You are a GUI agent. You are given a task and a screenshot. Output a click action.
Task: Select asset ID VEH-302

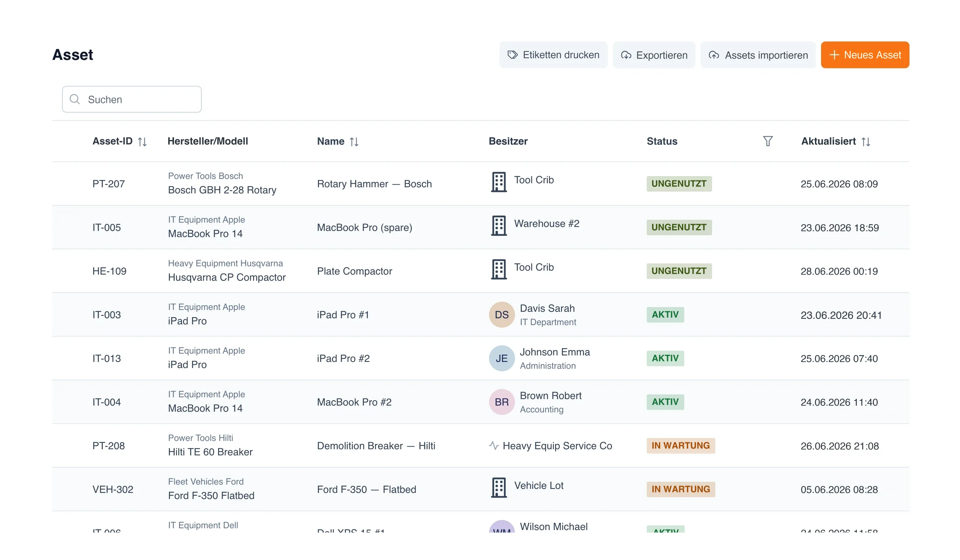(113, 489)
